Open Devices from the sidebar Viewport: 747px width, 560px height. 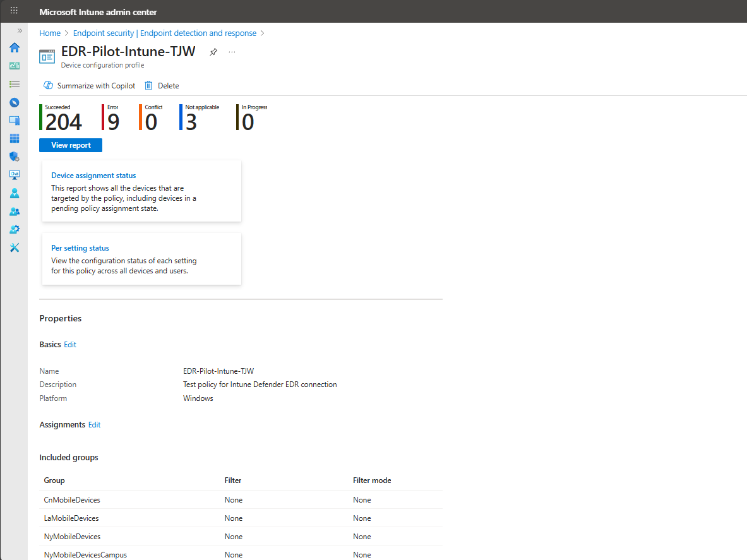click(x=15, y=121)
